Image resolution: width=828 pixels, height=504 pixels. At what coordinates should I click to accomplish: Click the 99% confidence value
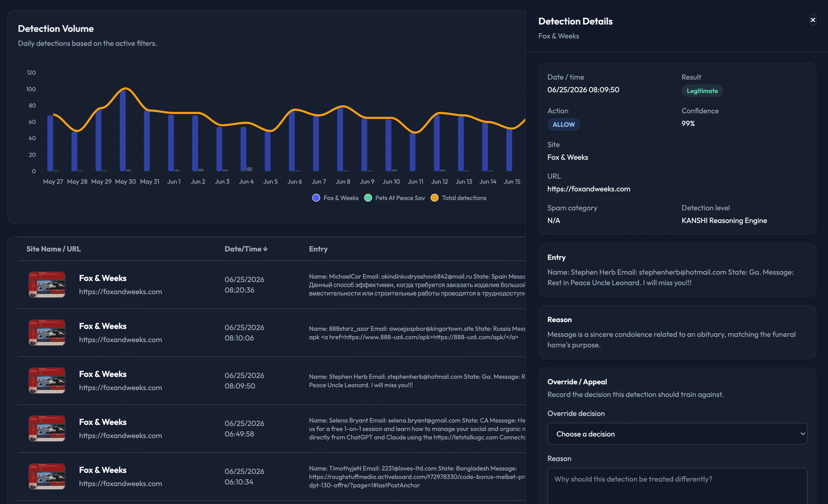[688, 123]
